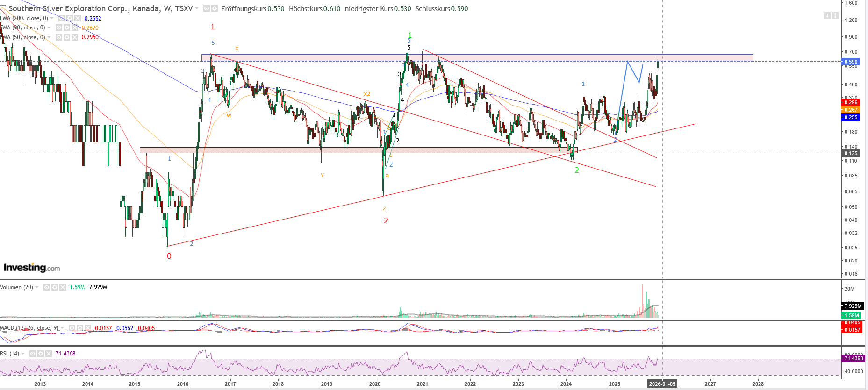Viewport: 868px width, 390px height.
Task: Click the move pane down arrow icon
Action: pos(827,16)
